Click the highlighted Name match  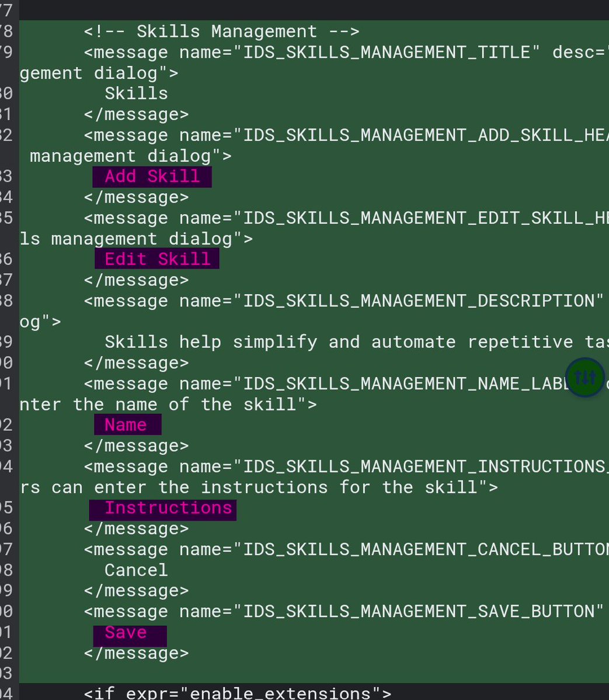point(127,424)
